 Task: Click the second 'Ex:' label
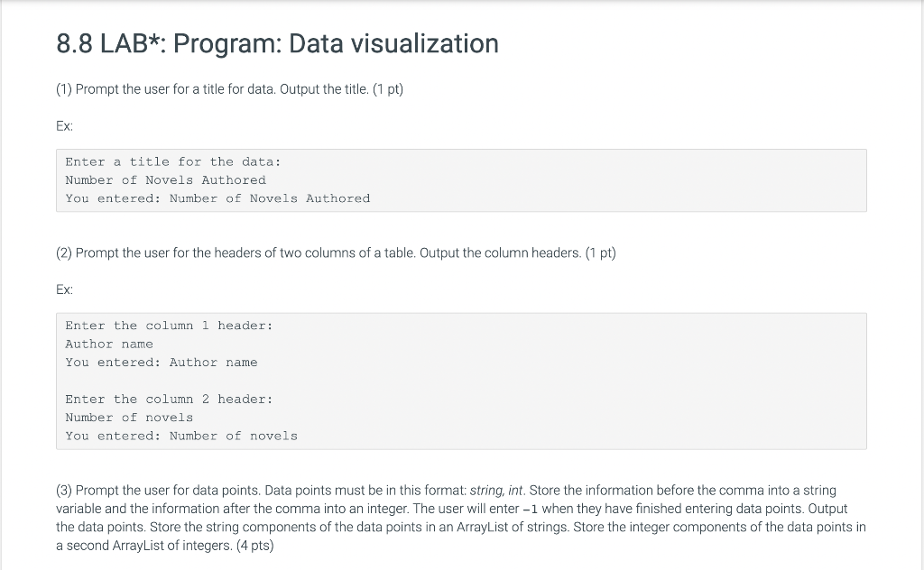pos(65,290)
